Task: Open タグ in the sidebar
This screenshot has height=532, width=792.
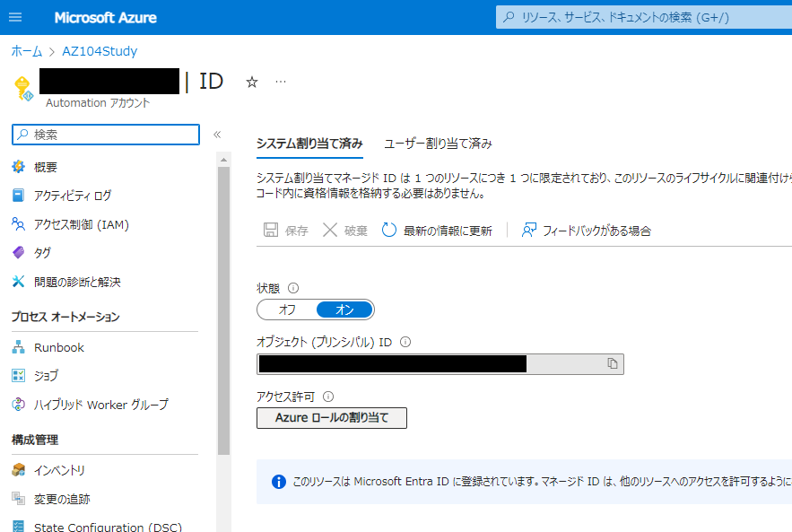Action: click(x=42, y=253)
